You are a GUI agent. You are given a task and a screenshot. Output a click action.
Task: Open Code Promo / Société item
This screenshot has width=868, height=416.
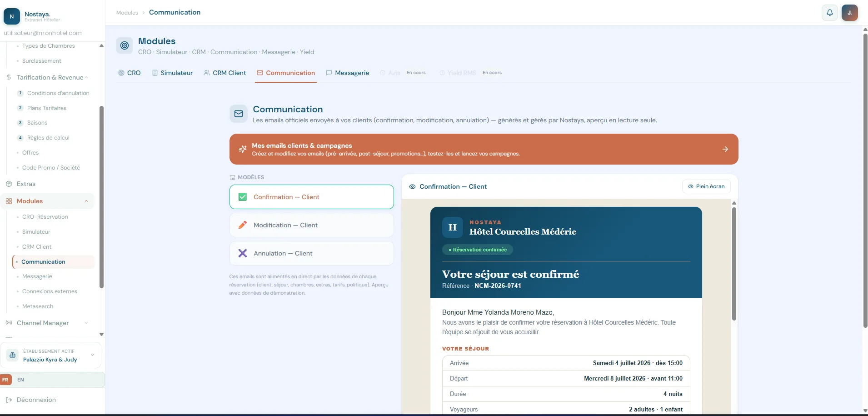[x=51, y=168]
